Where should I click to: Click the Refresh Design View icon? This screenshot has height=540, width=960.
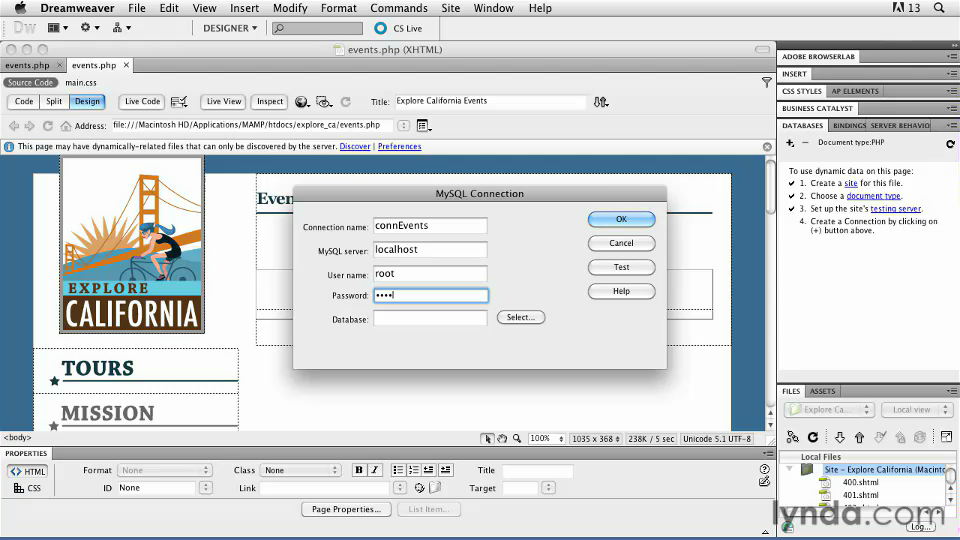click(x=345, y=102)
